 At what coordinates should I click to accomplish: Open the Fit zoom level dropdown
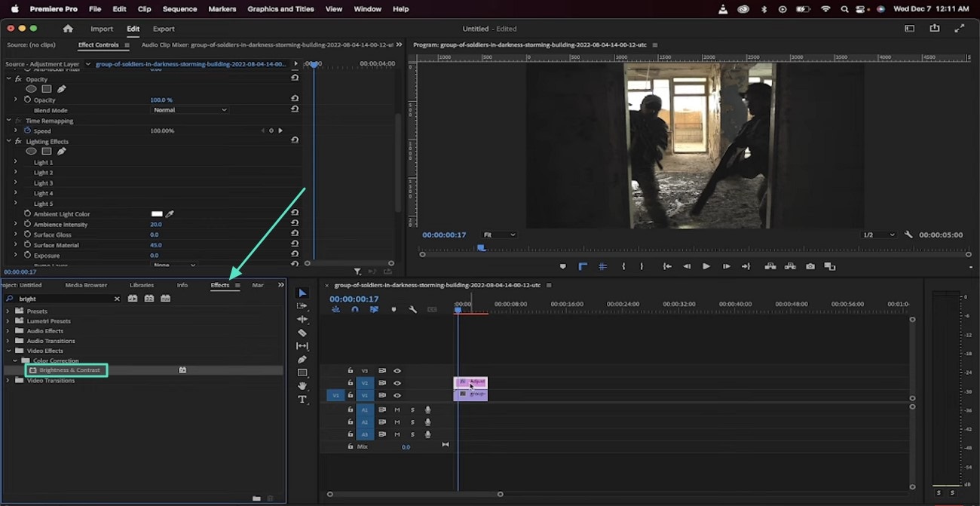coord(499,235)
